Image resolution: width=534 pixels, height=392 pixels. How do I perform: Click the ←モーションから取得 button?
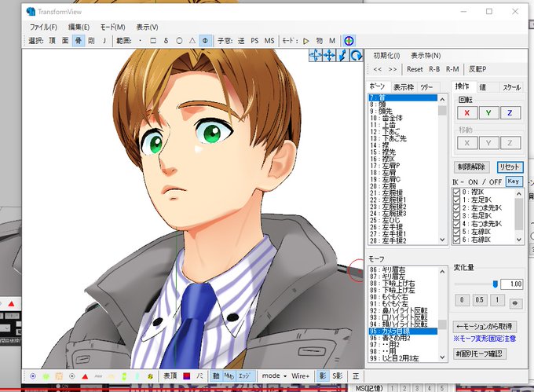pos(485,327)
